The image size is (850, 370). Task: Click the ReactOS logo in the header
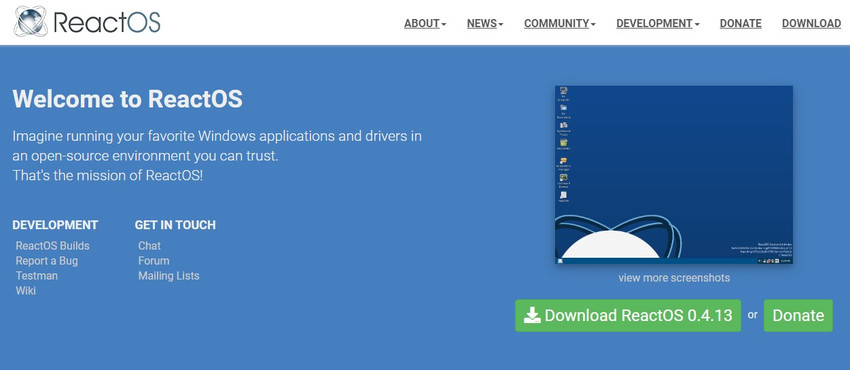pos(87,22)
